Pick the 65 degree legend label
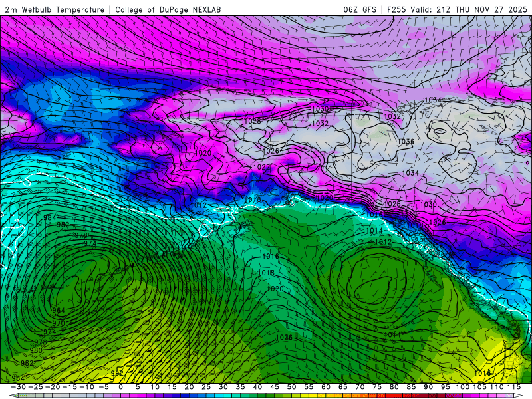Screen dimensions: 532x399 click(x=342, y=387)
